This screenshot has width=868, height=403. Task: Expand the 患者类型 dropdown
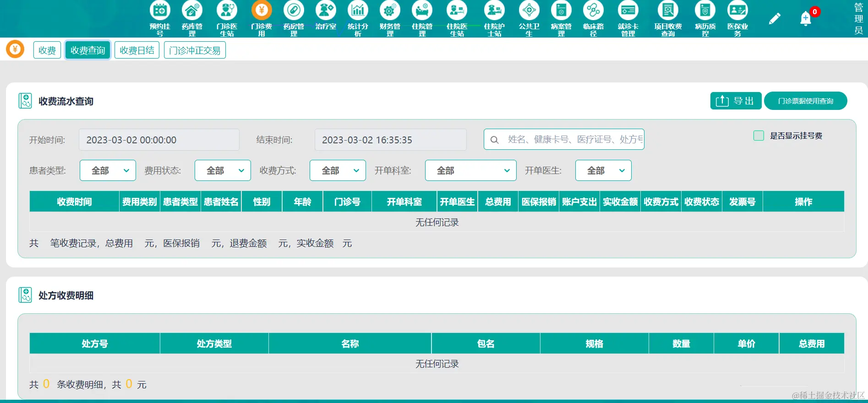(108, 170)
